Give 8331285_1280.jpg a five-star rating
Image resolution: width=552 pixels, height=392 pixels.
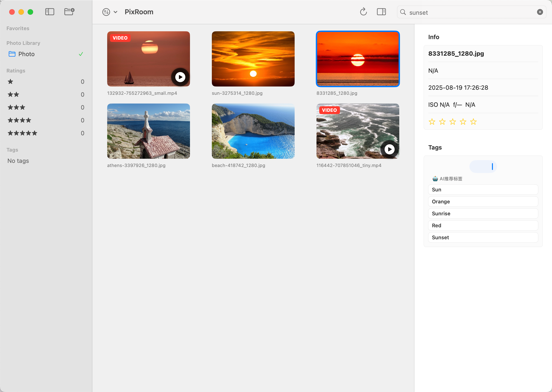click(473, 122)
